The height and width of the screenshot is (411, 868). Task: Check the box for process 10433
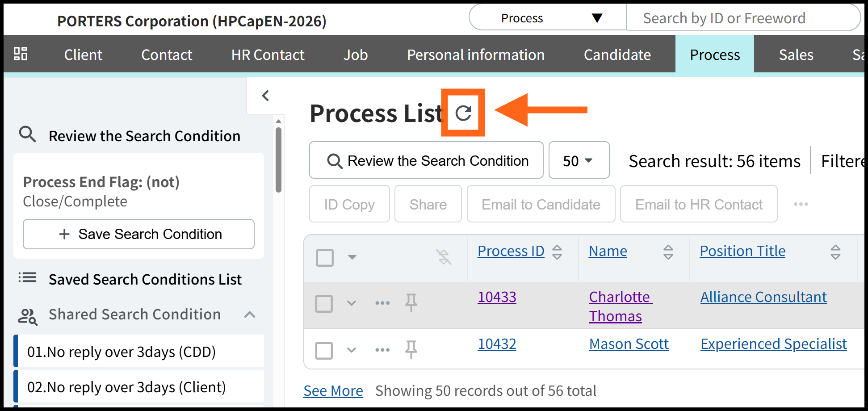tap(324, 304)
